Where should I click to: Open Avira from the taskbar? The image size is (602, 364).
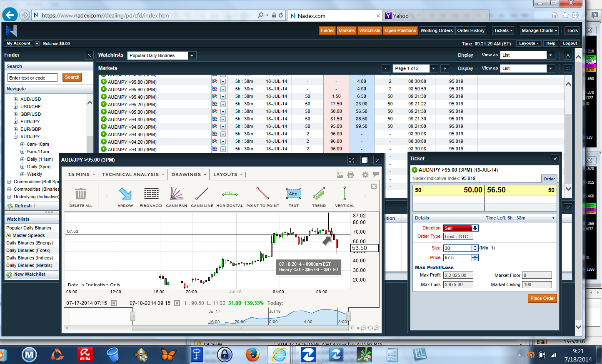[x=85, y=355]
